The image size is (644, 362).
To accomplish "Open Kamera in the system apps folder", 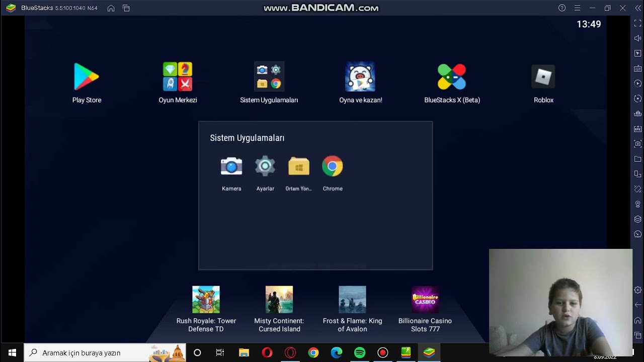I will click(x=231, y=166).
